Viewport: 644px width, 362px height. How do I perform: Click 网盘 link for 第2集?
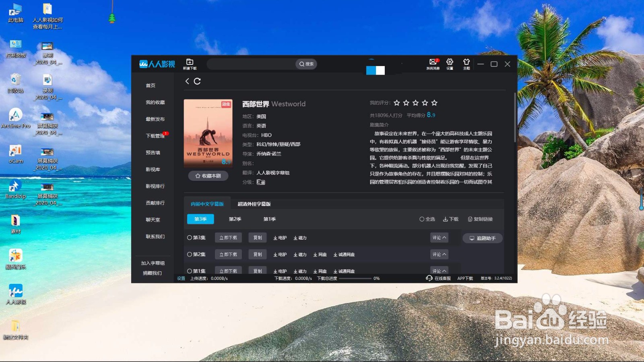click(320, 254)
